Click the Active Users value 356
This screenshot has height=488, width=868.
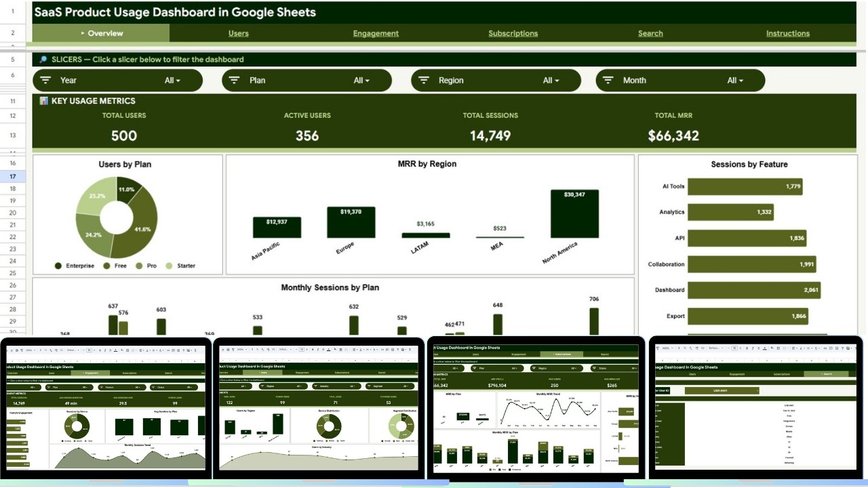307,136
